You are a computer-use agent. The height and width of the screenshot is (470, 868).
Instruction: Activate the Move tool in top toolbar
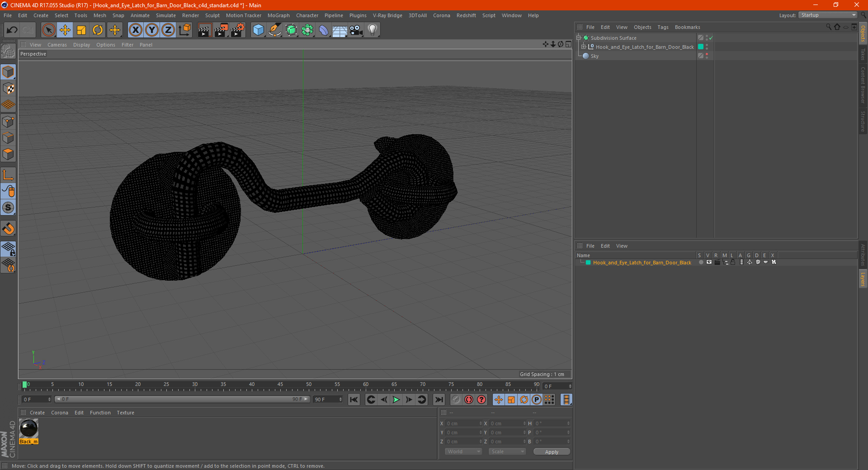65,30
